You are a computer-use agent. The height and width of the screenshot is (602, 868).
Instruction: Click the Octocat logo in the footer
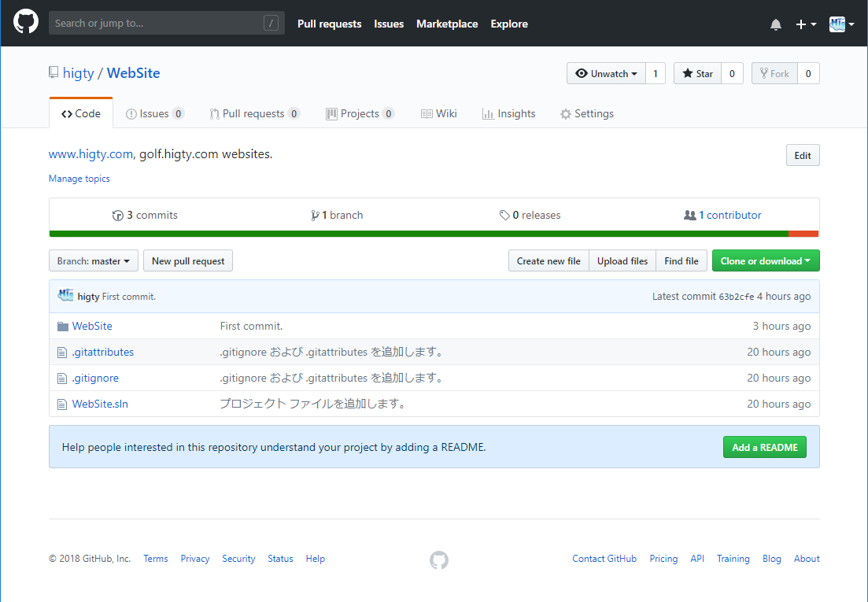point(438,560)
